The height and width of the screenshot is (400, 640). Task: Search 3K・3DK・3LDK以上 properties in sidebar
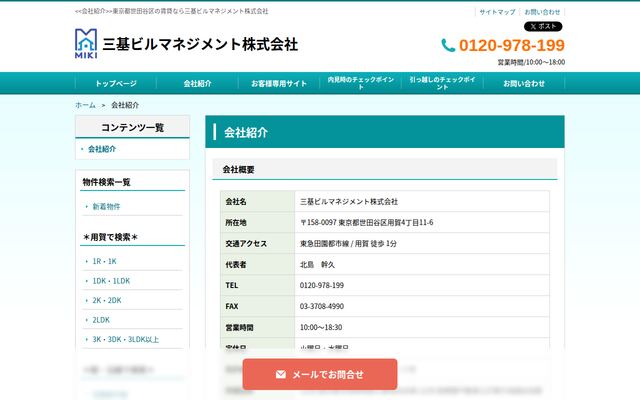[125, 339]
